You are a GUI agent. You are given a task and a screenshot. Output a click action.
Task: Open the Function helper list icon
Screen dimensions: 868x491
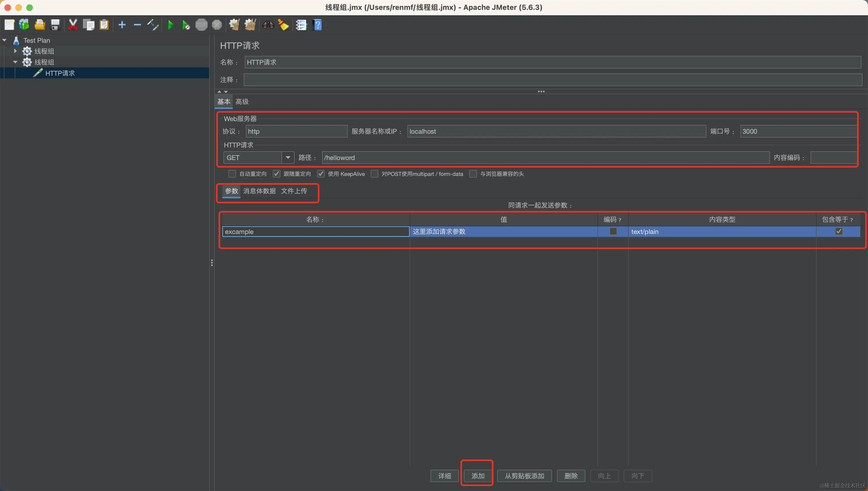coord(301,25)
